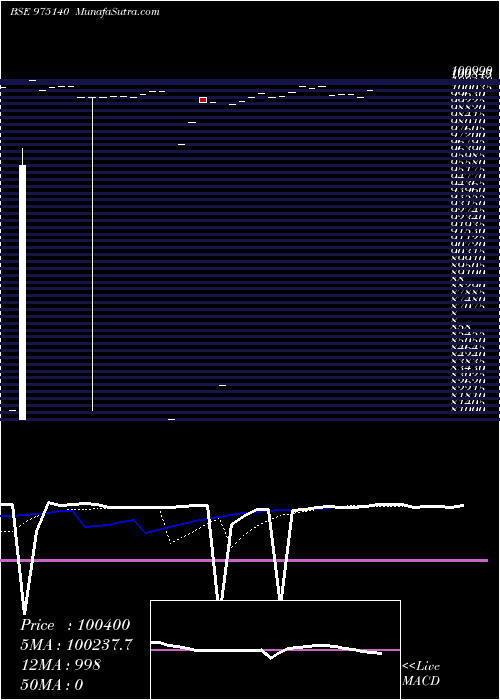Select the red candlestick on the chart
Image resolution: width=500 pixels, height=700 pixels.
click(x=203, y=100)
